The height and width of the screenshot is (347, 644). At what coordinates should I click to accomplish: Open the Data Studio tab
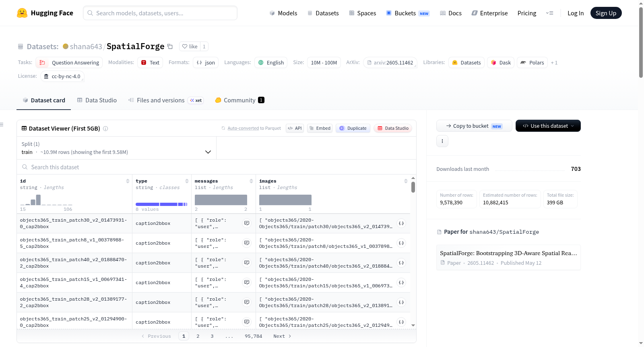click(97, 100)
